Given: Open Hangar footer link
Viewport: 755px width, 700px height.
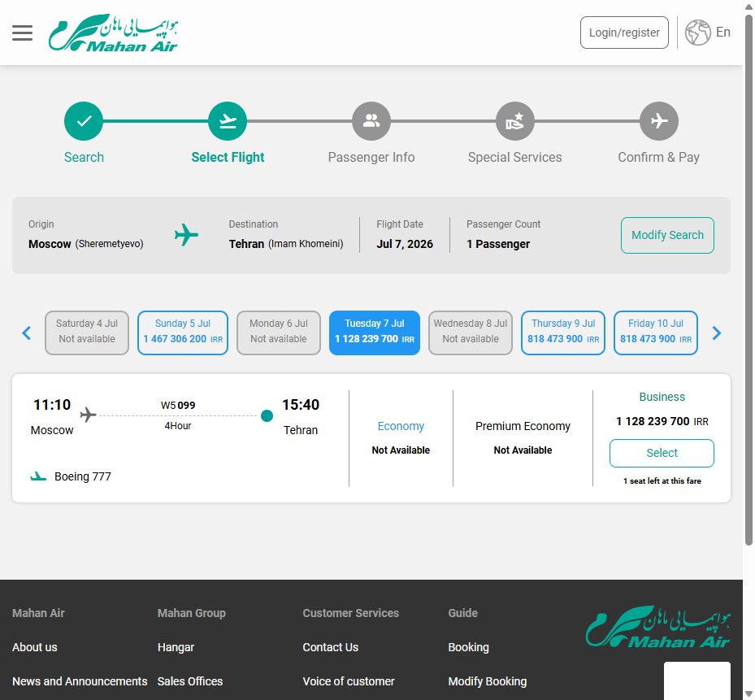Looking at the screenshot, I should click(x=176, y=647).
